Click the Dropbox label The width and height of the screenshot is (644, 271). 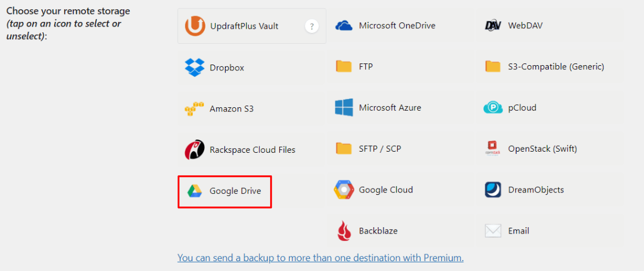click(227, 68)
